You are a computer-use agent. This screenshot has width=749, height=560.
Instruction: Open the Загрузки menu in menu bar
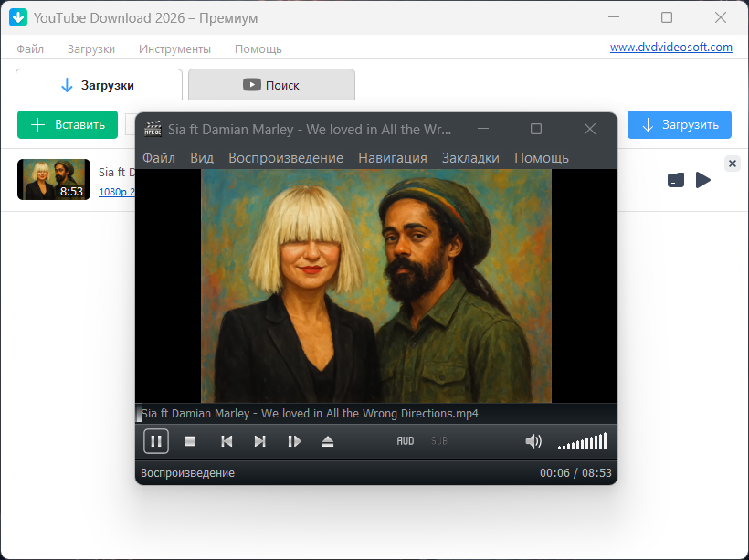coord(90,48)
